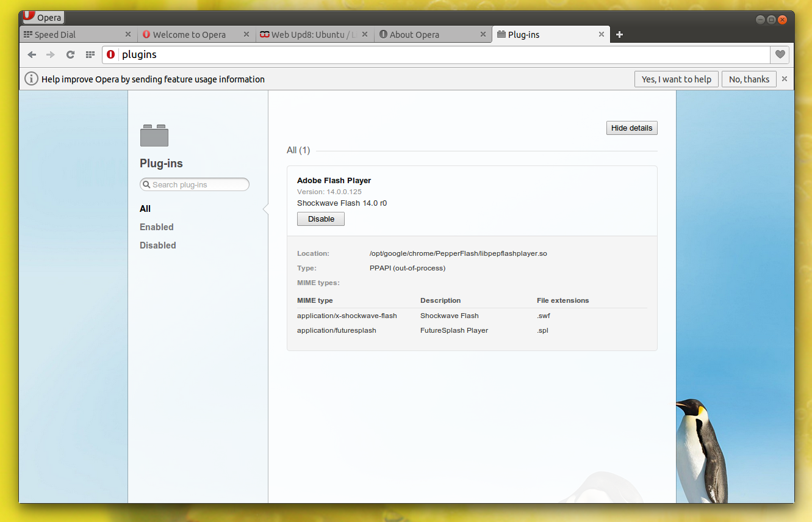This screenshot has width=812, height=522.
Task: Focus the Search plug-ins field
Action: pos(195,184)
